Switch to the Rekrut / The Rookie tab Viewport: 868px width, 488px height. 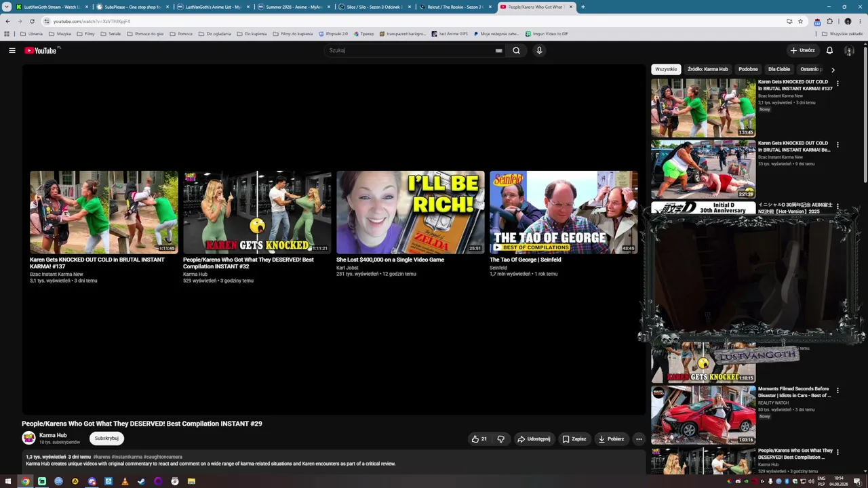[455, 7]
